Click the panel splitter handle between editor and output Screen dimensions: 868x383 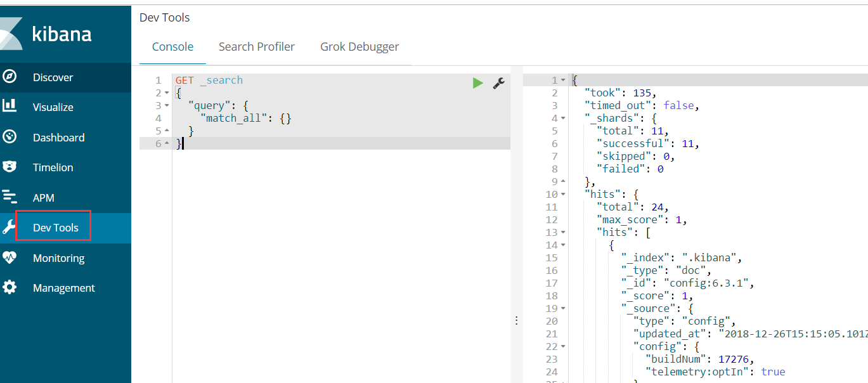(517, 321)
